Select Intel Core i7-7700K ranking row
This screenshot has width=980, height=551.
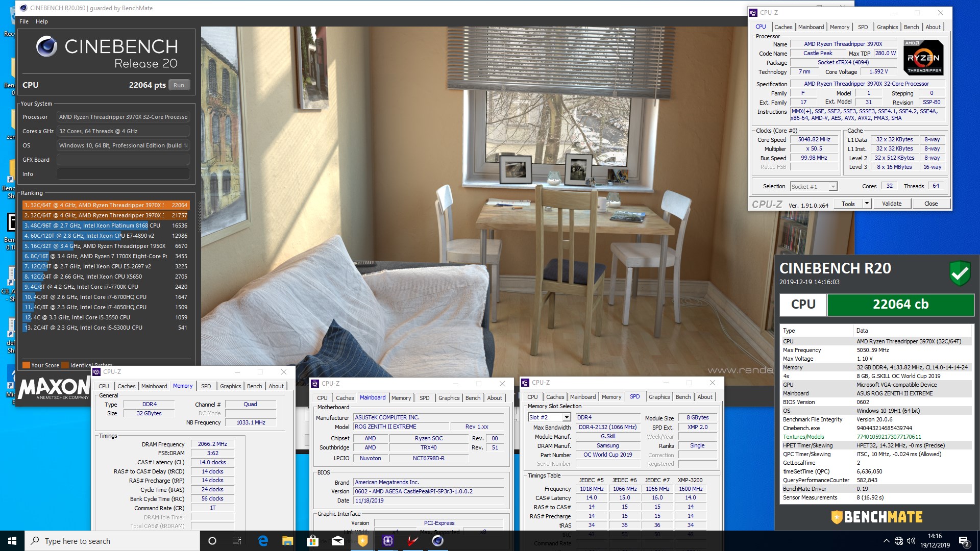click(106, 287)
